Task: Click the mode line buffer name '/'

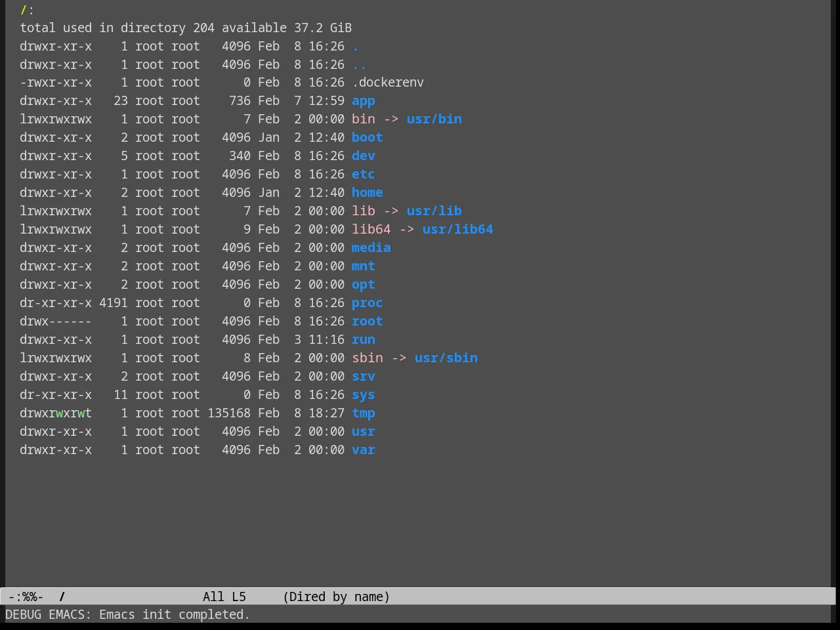Action: (x=62, y=597)
